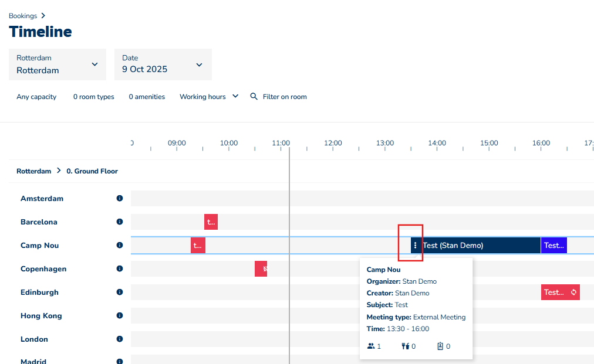Open the 0 amenities filter
The image size is (594, 364).
(x=147, y=97)
